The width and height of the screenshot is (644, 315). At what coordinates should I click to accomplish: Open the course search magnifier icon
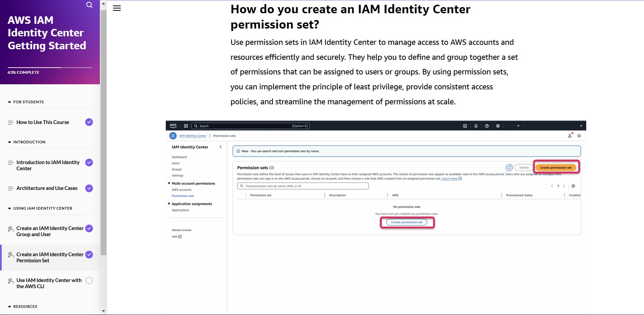89,5
